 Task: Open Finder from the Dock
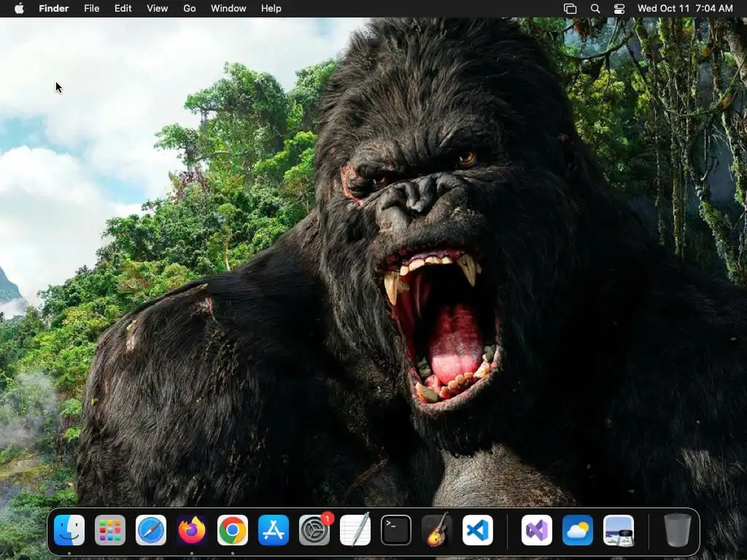pos(69,530)
